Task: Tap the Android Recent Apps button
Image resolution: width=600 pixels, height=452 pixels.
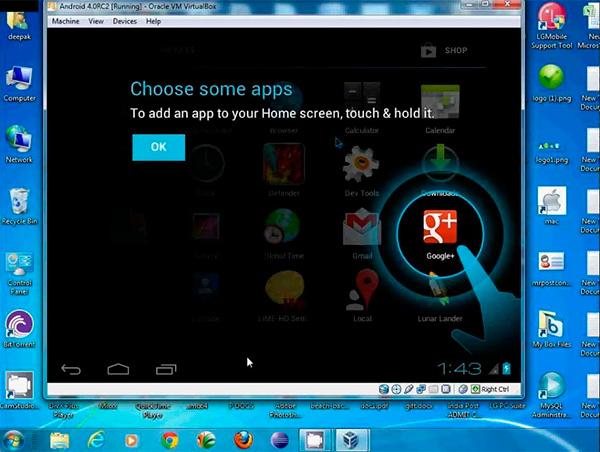Action: coord(166,369)
